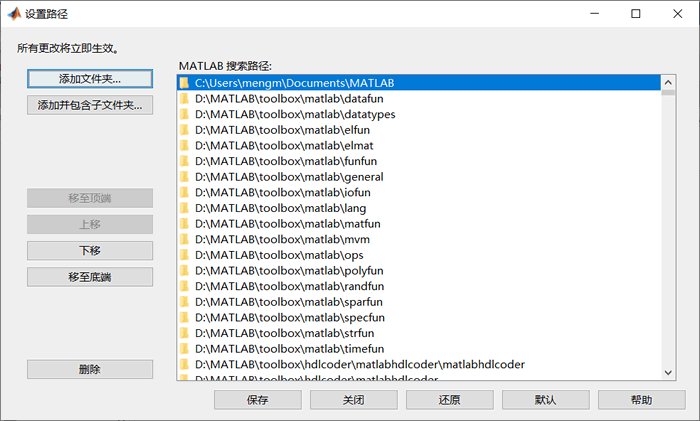Select the toolbox\matlab\general path

click(419, 177)
